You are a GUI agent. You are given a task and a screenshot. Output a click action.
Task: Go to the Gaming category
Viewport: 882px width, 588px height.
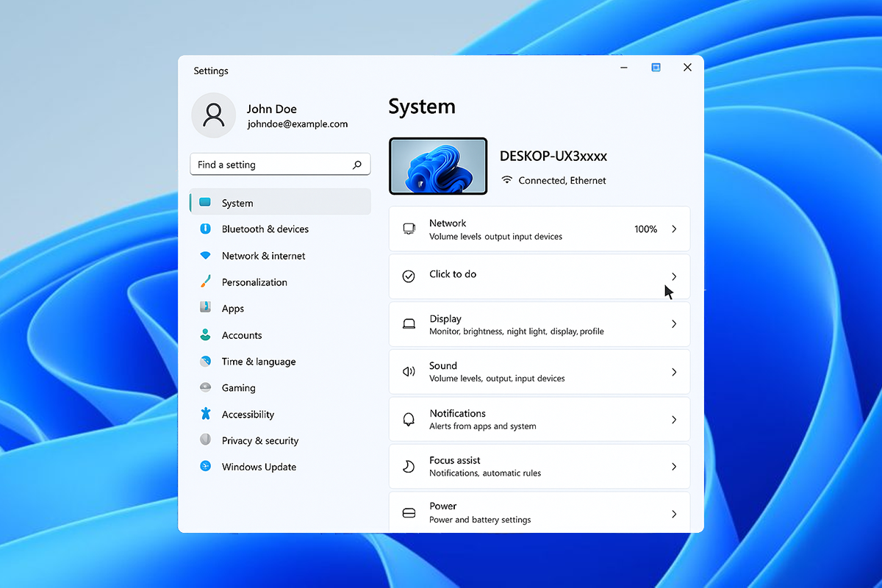239,388
